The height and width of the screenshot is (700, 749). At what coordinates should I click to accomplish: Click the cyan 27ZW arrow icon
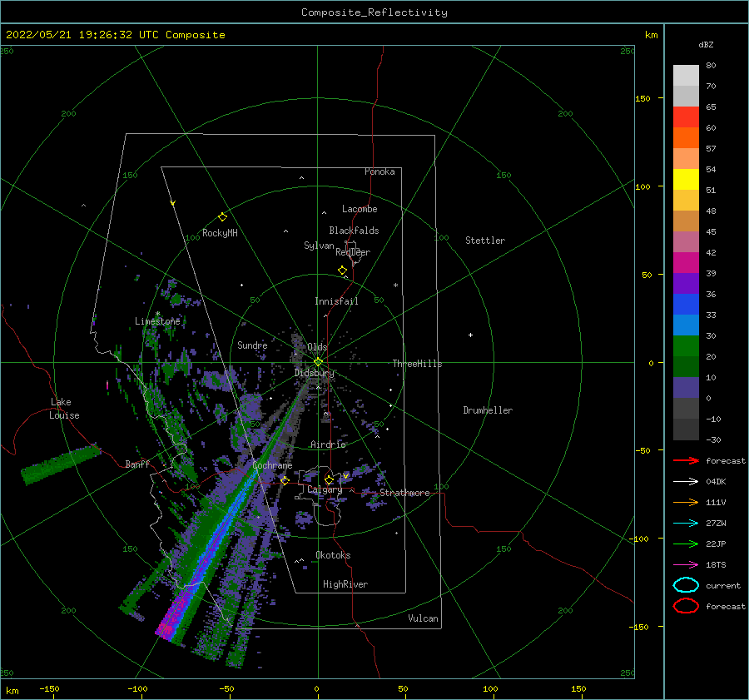(x=686, y=524)
